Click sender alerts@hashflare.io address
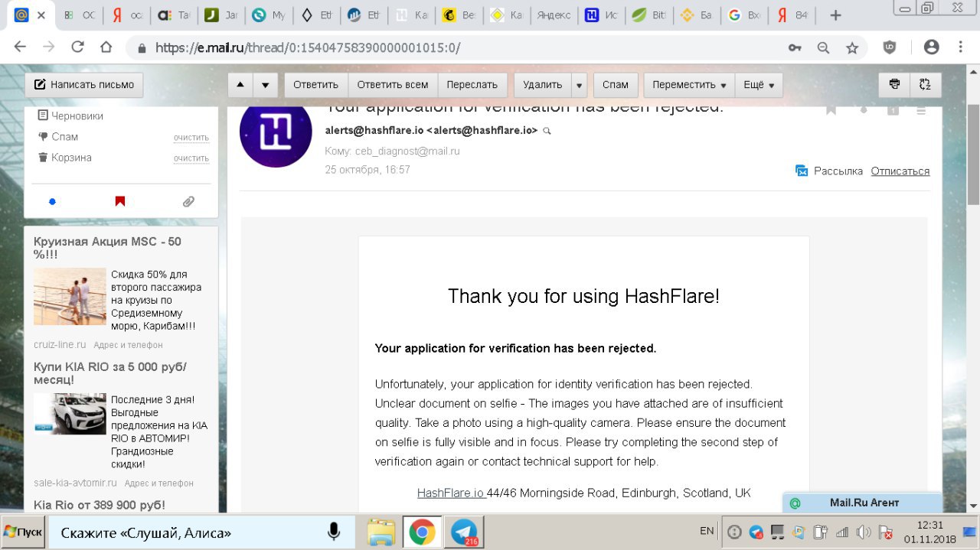The width and height of the screenshot is (980, 550). pos(432,130)
